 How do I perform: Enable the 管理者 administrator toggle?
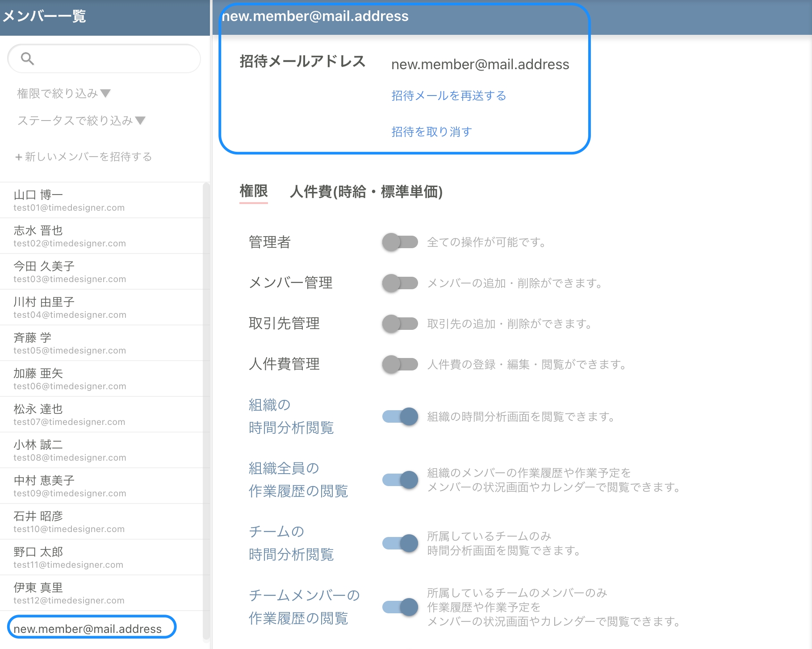[400, 242]
